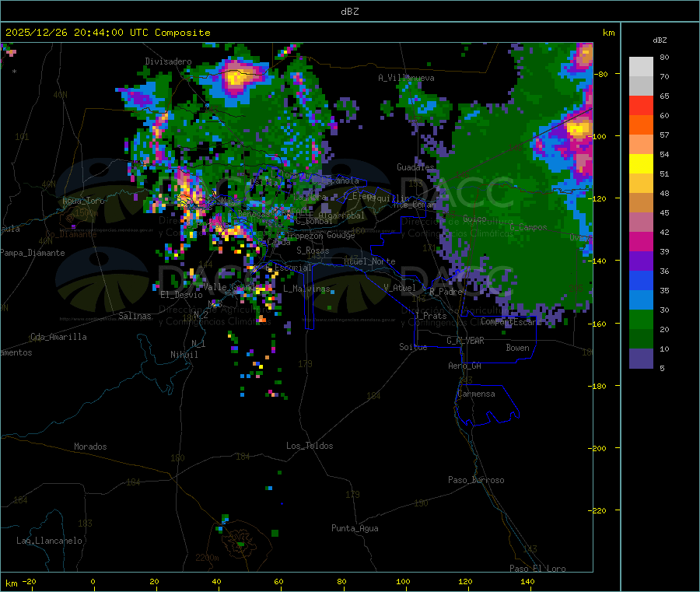The height and width of the screenshot is (592, 700).
Task: Click the -200 km vertical axis tick
Action: (598, 448)
